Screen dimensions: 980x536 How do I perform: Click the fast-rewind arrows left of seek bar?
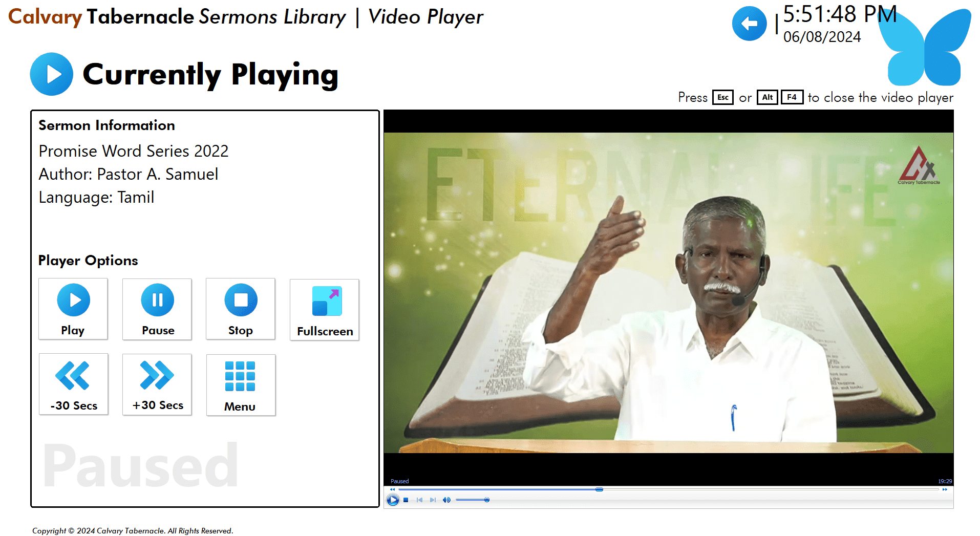point(393,489)
